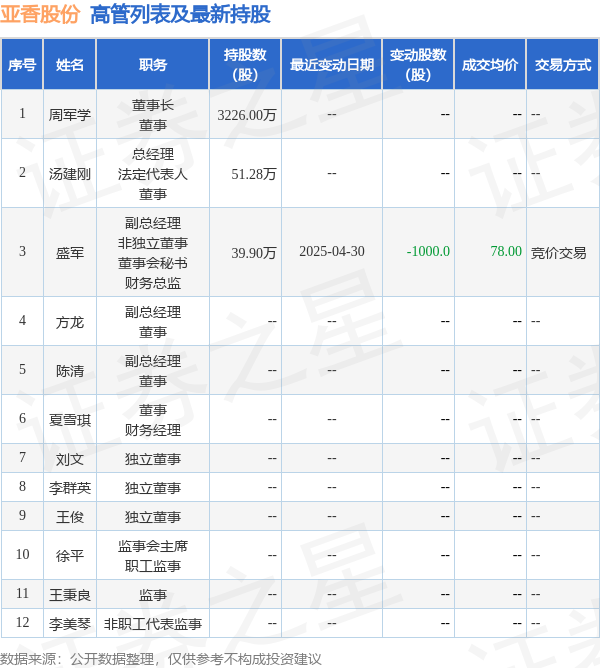
Task: Click the 高管列表及最新持股 heading
Action: point(180,14)
